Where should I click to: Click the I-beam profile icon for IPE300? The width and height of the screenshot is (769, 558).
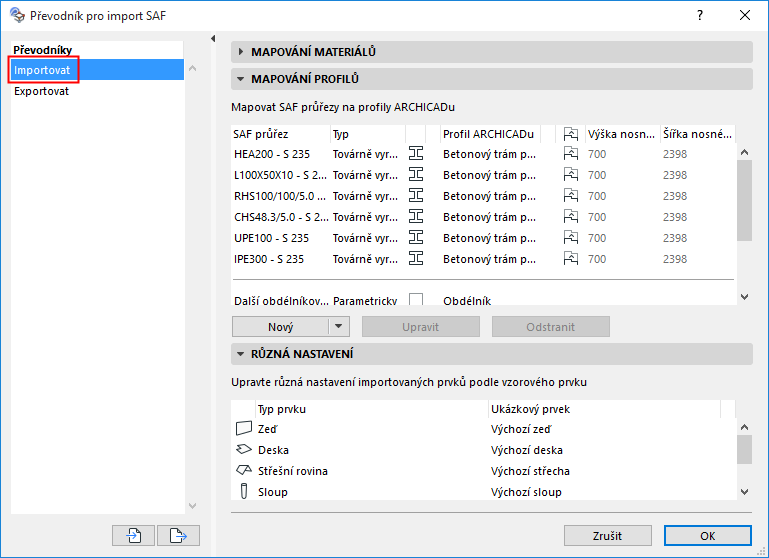417,259
